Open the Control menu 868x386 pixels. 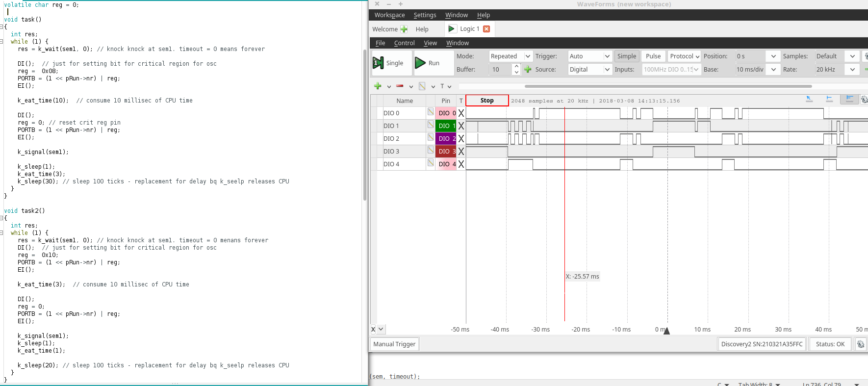click(x=404, y=43)
